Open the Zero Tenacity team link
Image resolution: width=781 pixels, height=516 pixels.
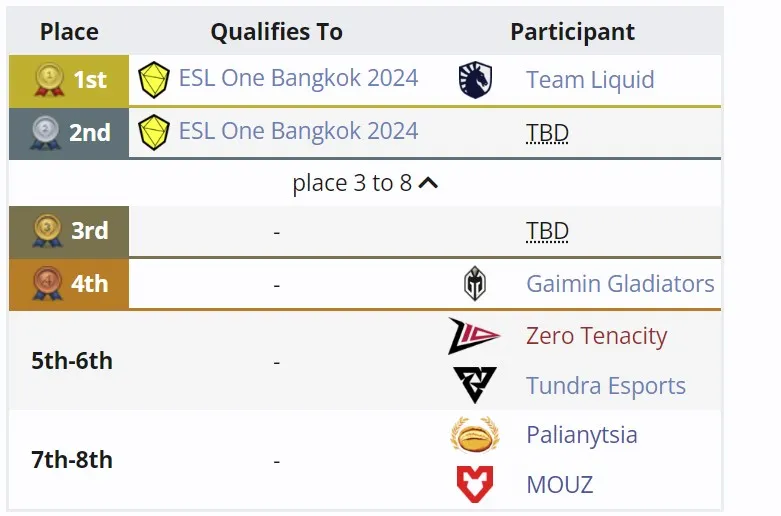coord(597,336)
